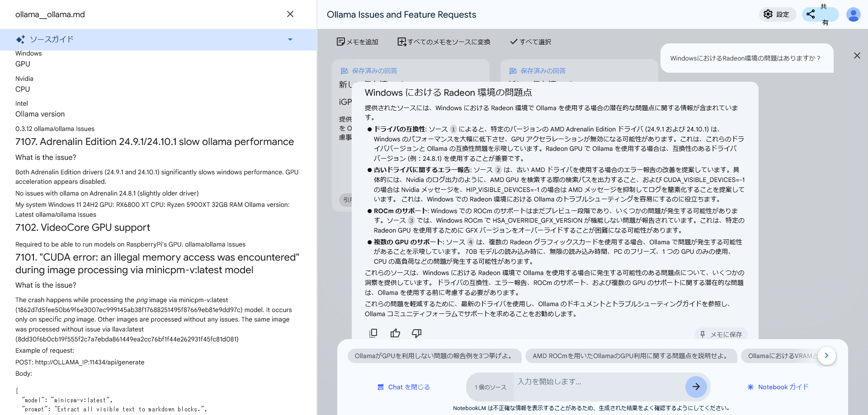Click the ollama__ollama.md file title
Screen dimensions: 868x415
[50, 14]
